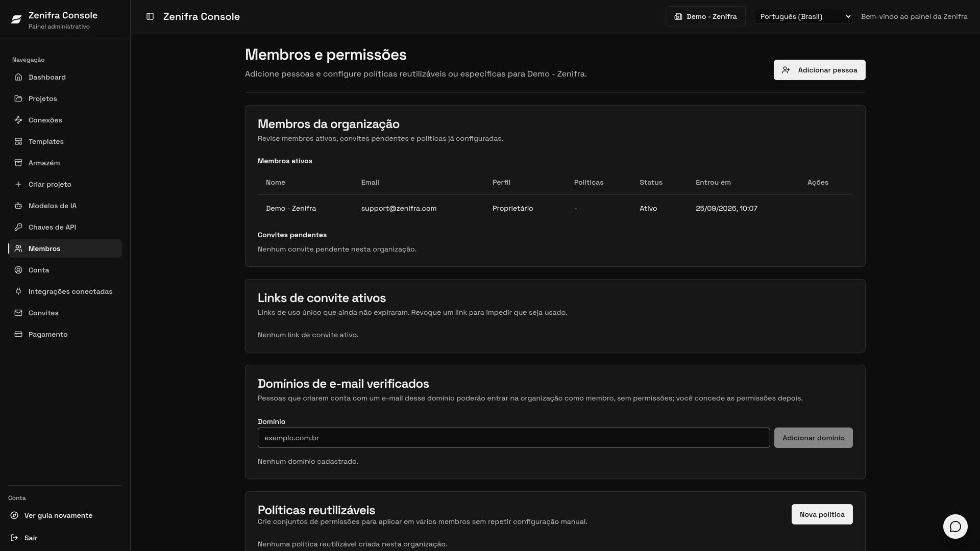Screen dimensions: 980x551
Task: Open Convites page in the sidebar
Action: (65, 313)
